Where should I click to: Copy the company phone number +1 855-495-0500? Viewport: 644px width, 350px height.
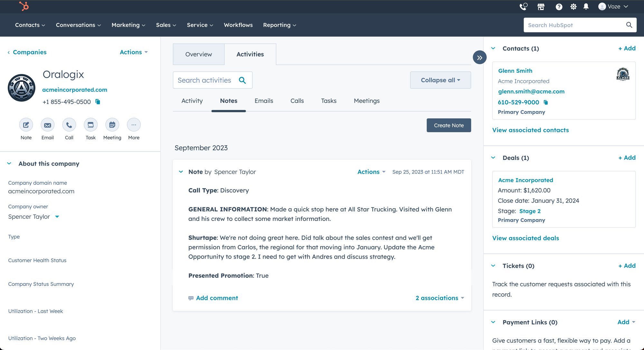pos(98,102)
